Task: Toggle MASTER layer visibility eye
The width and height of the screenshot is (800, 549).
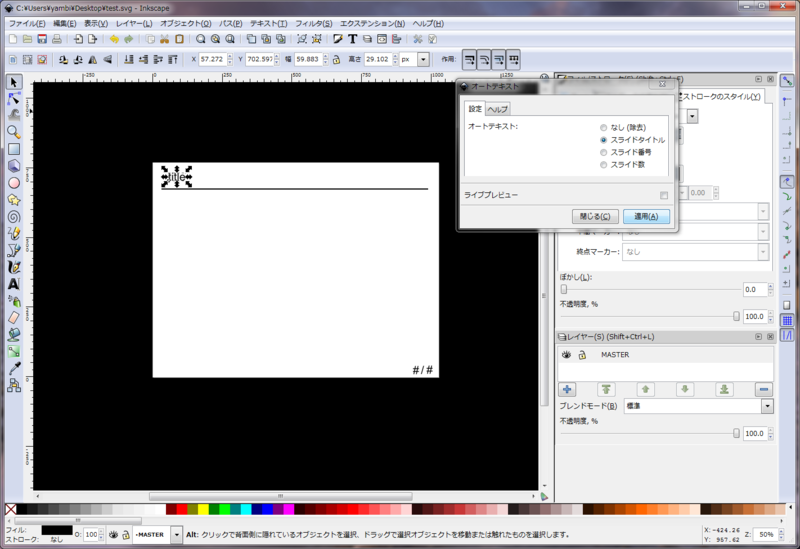Action: point(566,355)
